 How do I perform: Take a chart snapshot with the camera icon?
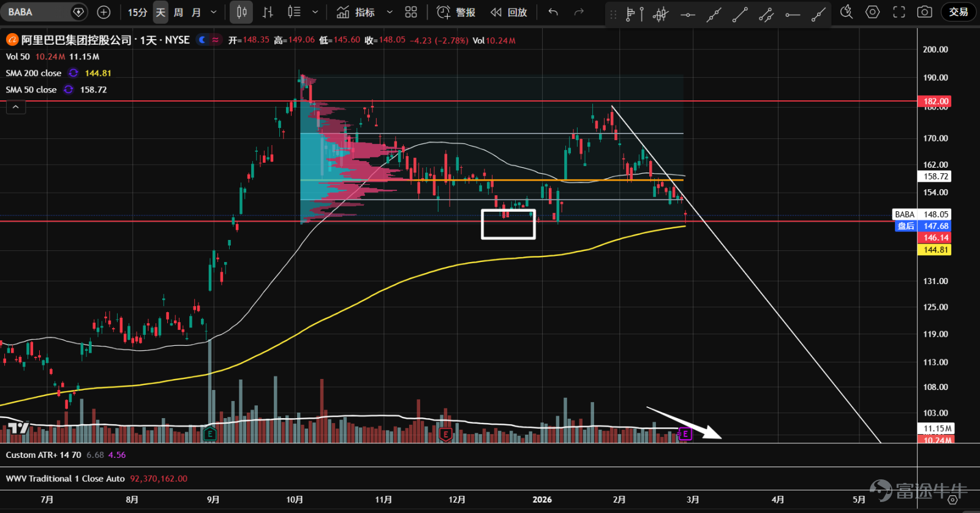[925, 12]
